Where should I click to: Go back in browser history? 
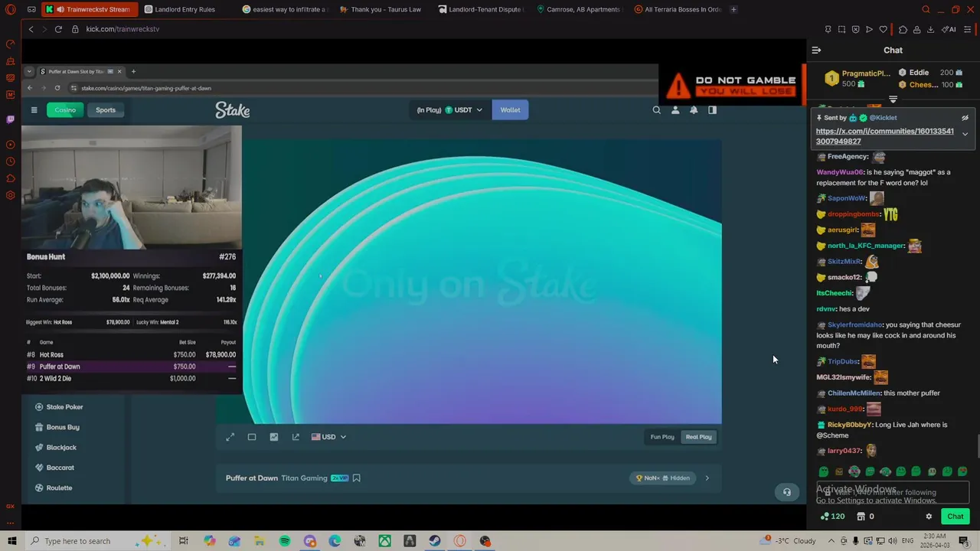[31, 29]
